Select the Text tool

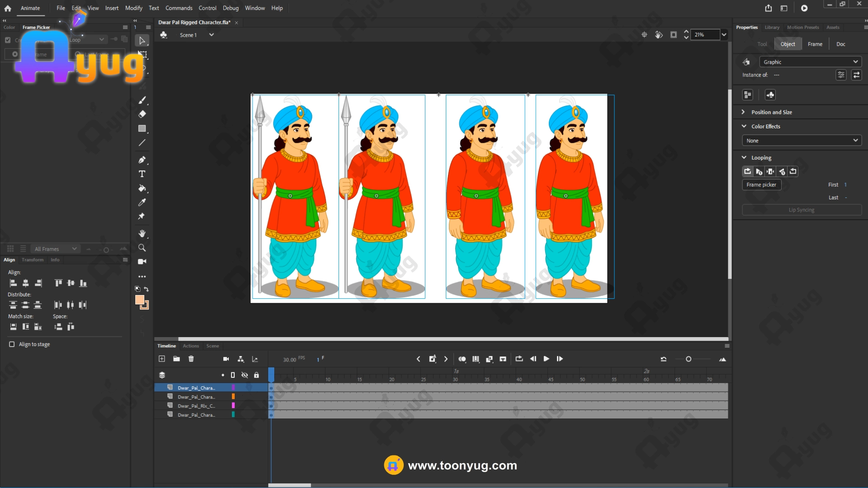point(142,174)
